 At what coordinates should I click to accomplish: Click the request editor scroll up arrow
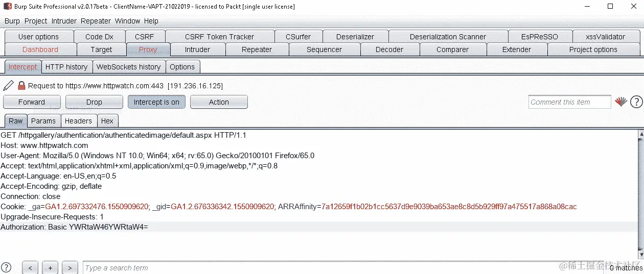coord(640,134)
